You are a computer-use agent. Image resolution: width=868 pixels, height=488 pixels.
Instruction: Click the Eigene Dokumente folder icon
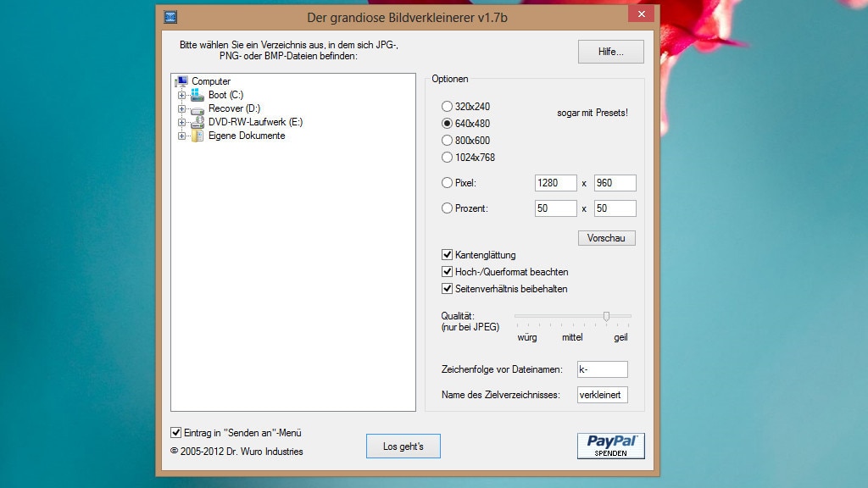point(198,136)
